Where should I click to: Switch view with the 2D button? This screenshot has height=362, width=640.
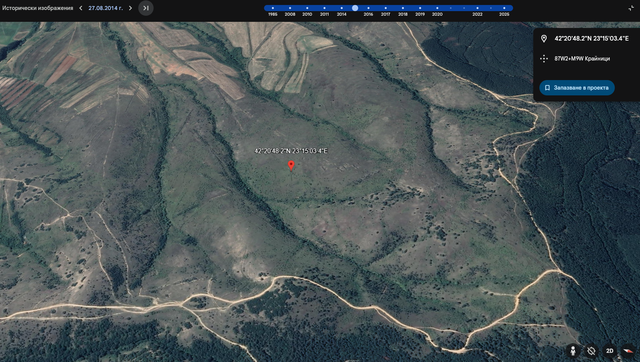point(610,351)
